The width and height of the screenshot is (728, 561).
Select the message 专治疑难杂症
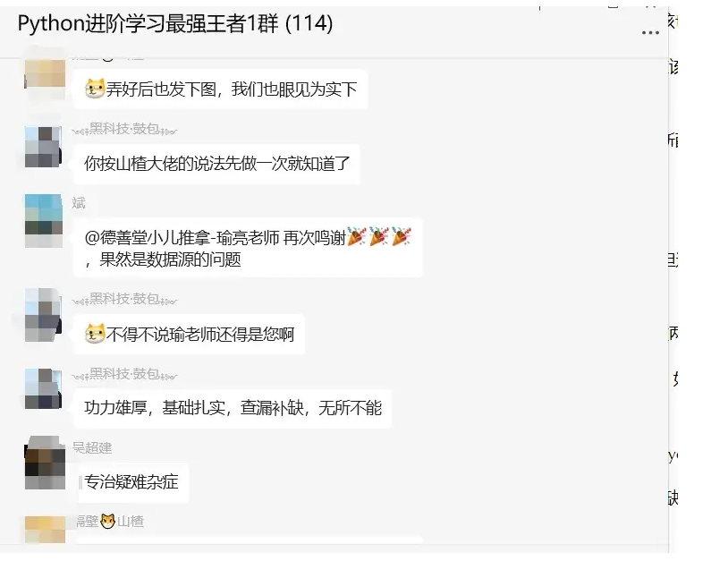tap(131, 482)
